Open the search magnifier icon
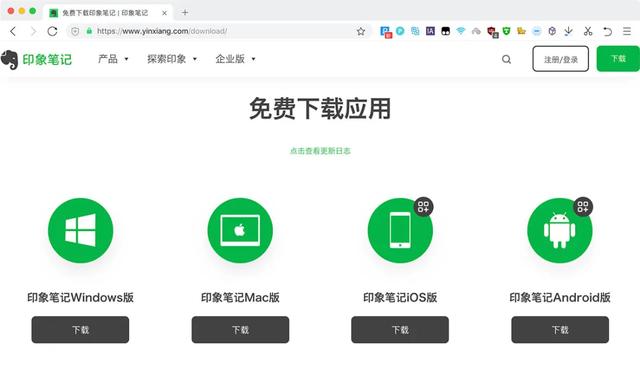Image resolution: width=640 pixels, height=383 pixels. [507, 60]
